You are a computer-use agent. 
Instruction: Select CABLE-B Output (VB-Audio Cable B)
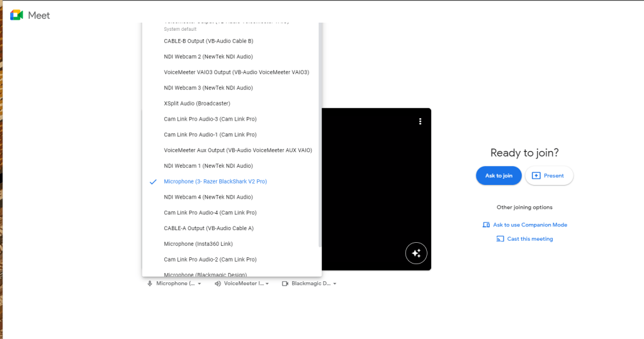[232, 41]
